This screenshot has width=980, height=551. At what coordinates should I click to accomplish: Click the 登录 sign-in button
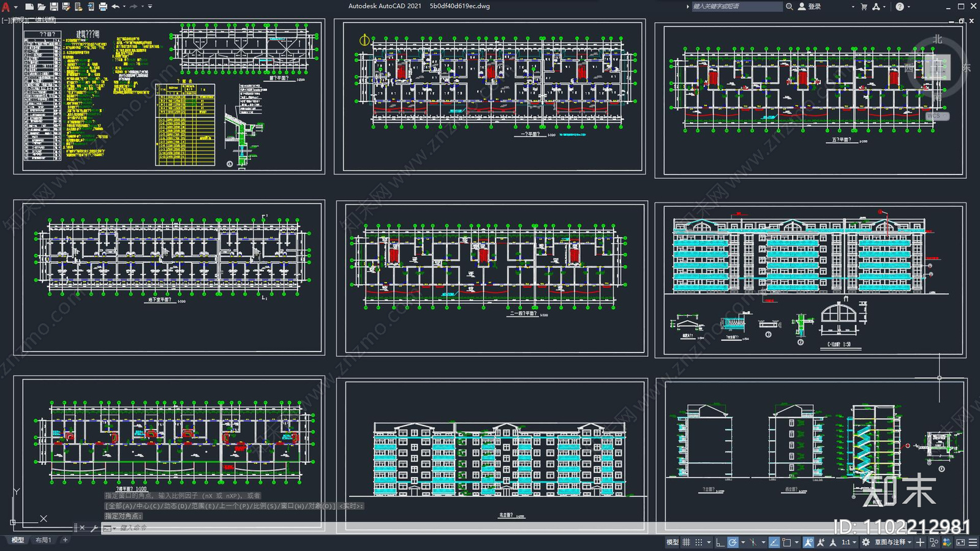tap(810, 6)
